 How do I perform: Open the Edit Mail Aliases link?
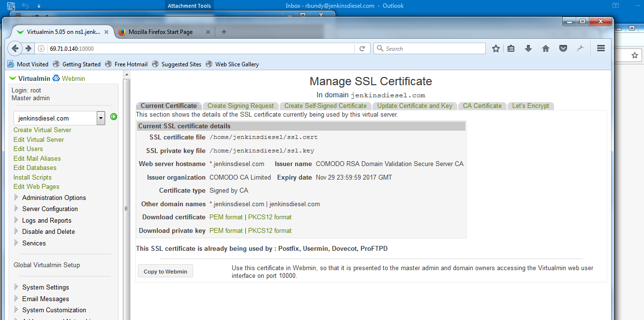[x=37, y=158]
